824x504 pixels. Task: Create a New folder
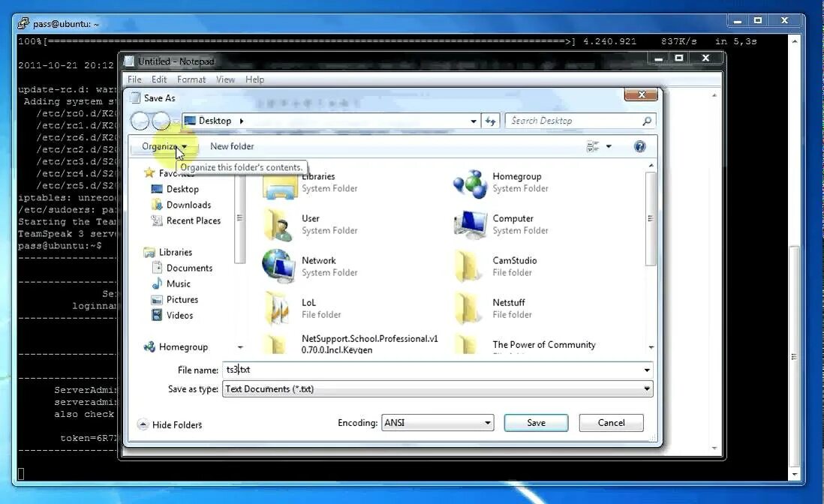click(232, 146)
